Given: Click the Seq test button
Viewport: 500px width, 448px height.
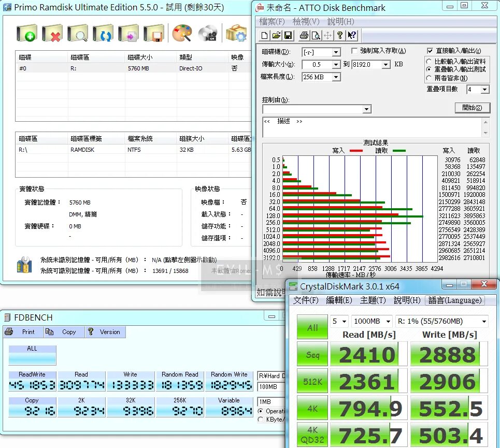Looking at the screenshot, I should coord(312,354).
